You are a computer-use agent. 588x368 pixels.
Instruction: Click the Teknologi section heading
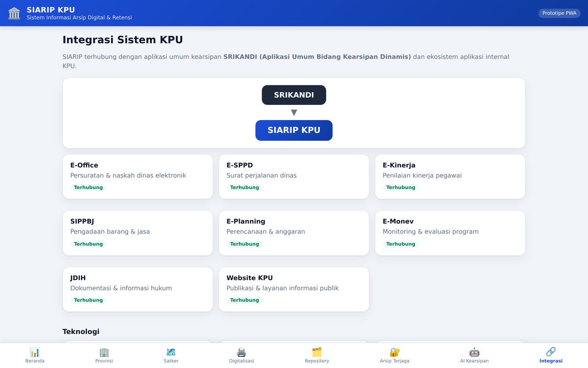coord(81,332)
